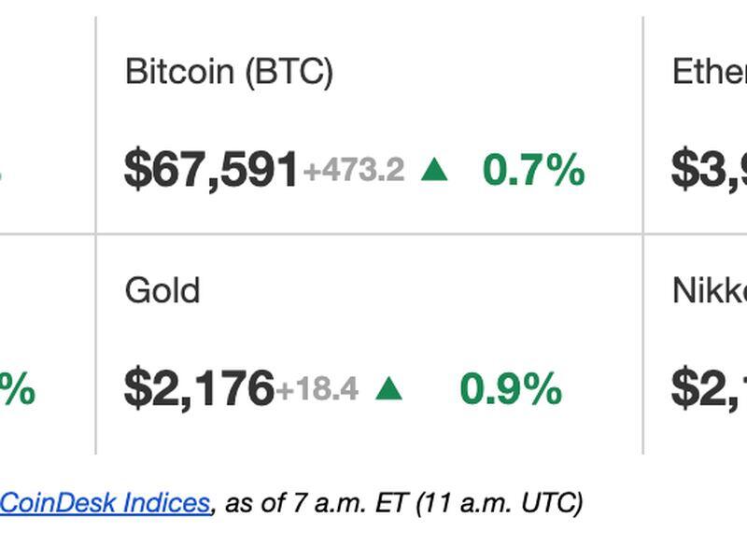The height and width of the screenshot is (560, 747).
Task: Click the green up triangle beside Gold
Action: pos(388,388)
